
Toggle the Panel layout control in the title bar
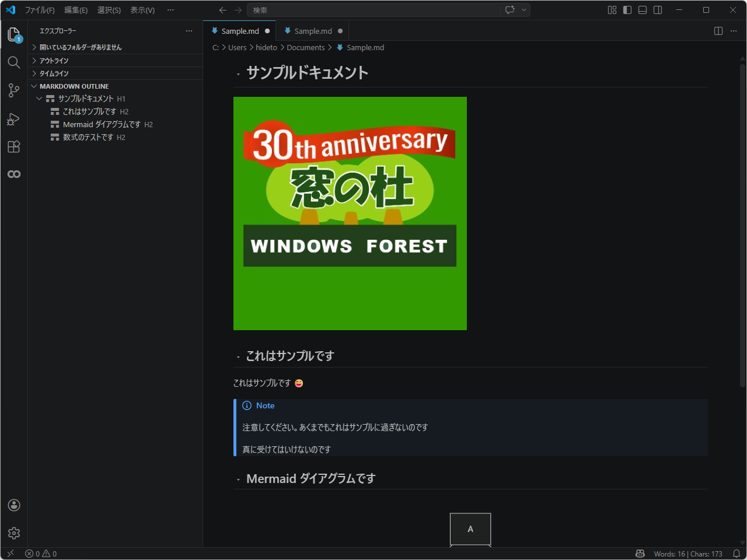[x=642, y=10]
